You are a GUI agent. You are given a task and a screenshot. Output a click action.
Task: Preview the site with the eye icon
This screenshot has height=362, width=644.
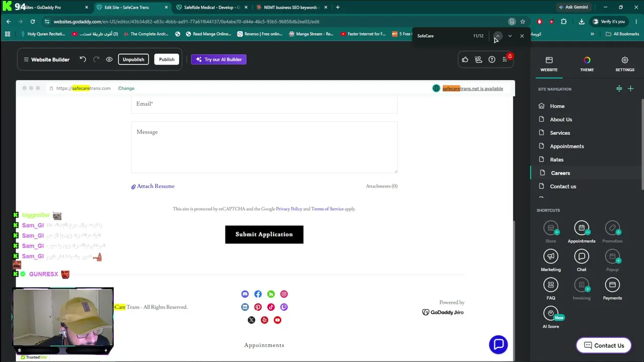click(109, 59)
